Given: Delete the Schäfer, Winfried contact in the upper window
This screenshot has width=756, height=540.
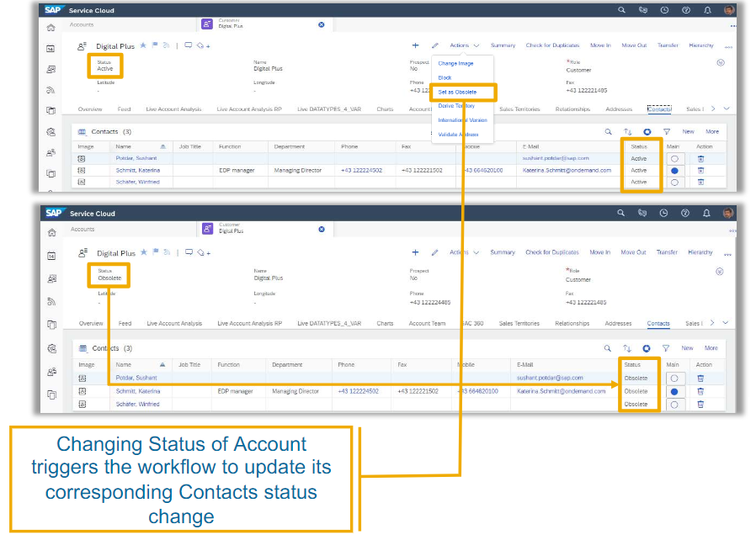Looking at the screenshot, I should click(701, 182).
